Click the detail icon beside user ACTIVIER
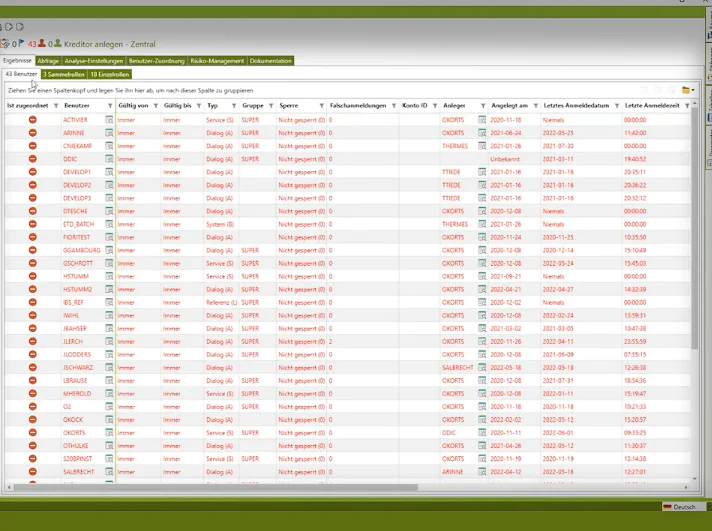 109,120
